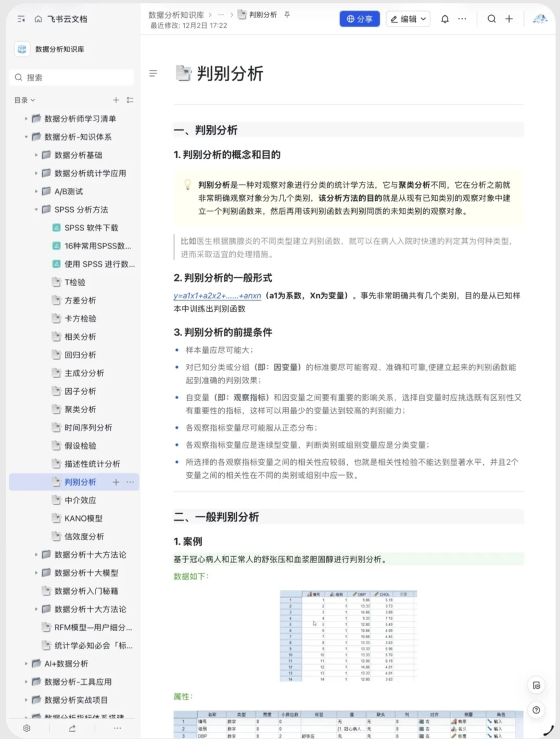Open the top bar more options (…) menu

pyautogui.click(x=462, y=19)
